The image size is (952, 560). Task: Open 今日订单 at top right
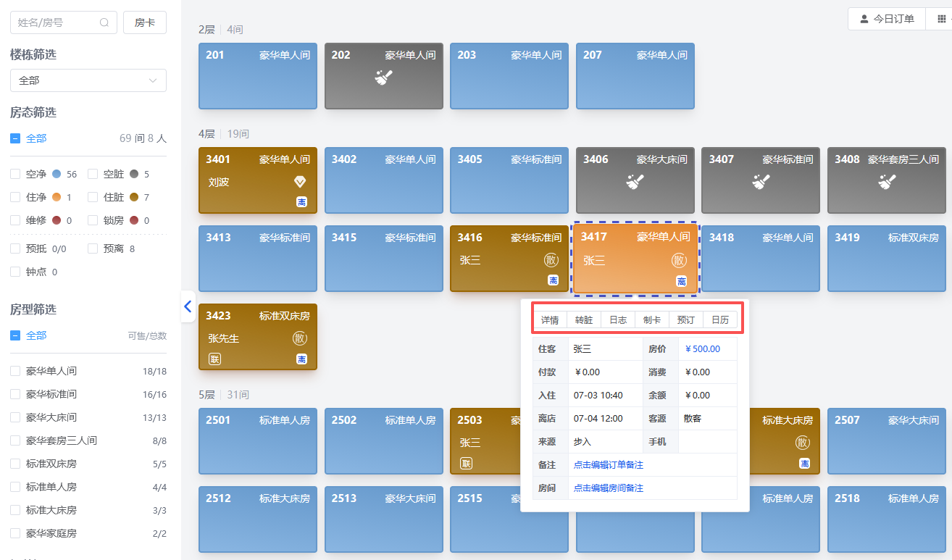pos(887,19)
